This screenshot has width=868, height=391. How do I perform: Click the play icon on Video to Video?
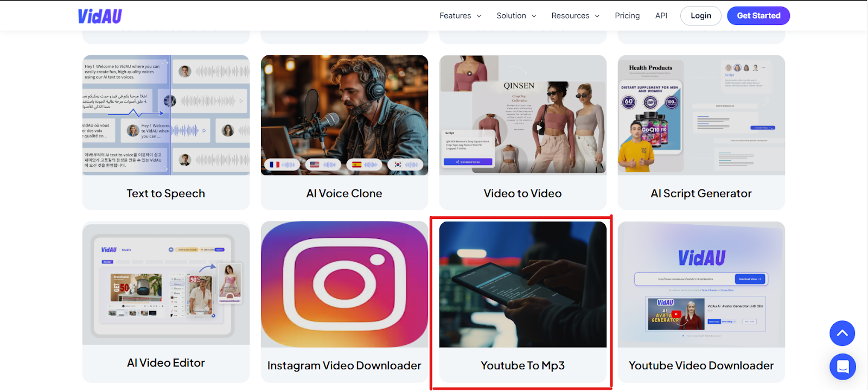click(x=539, y=128)
